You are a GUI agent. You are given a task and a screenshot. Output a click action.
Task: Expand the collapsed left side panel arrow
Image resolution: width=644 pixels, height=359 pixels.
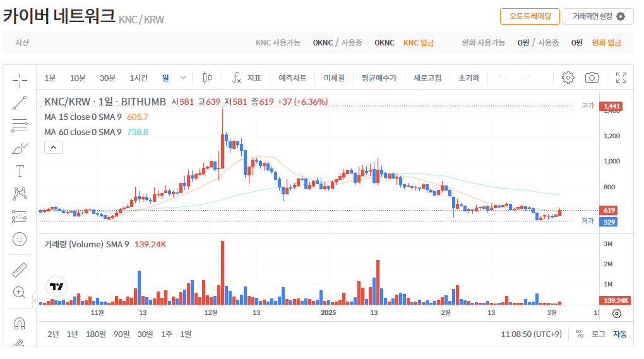(35, 300)
